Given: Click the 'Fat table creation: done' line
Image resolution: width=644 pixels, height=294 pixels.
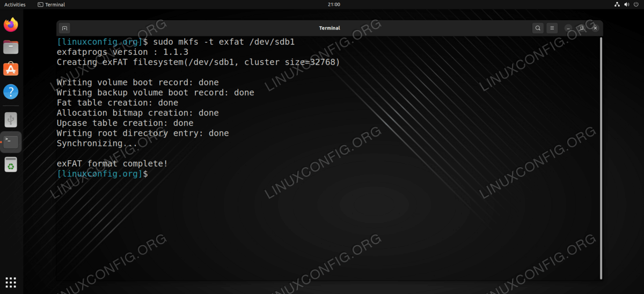Looking at the screenshot, I should 118,103.
